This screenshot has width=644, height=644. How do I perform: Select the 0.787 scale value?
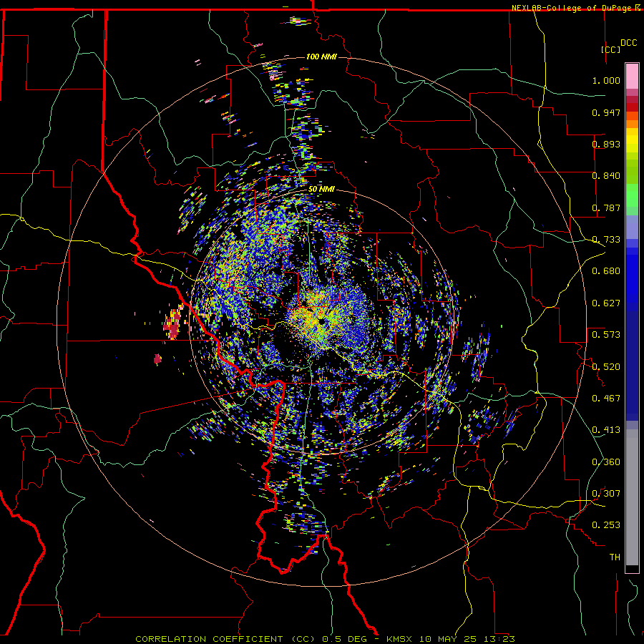(x=606, y=208)
